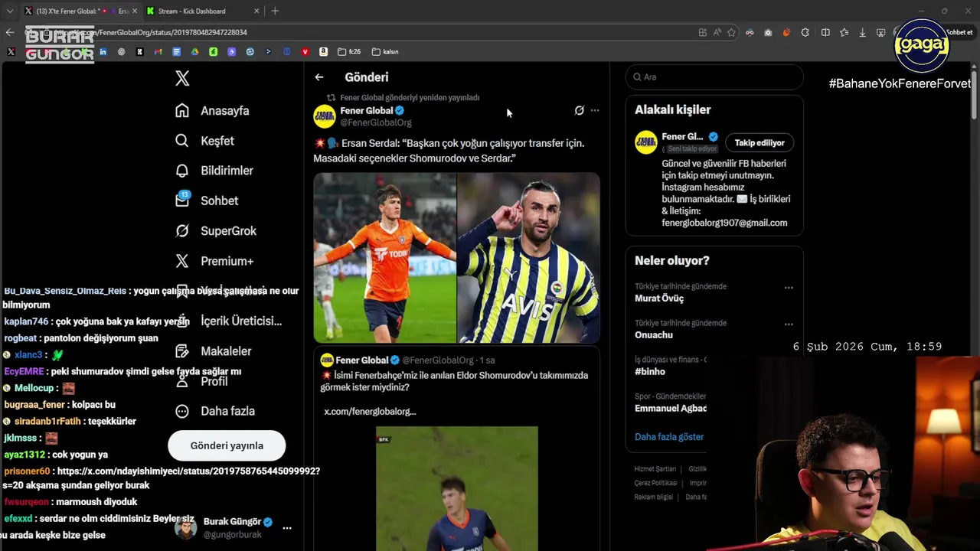Click the screenshot capture toolbar icon
This screenshot has height=551, width=980.
[880, 32]
